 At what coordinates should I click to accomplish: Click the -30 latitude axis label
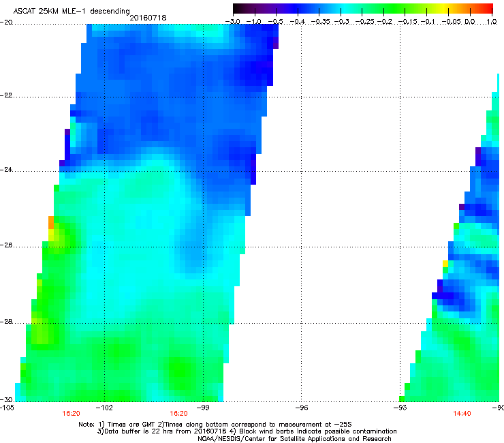[x=6, y=399]
